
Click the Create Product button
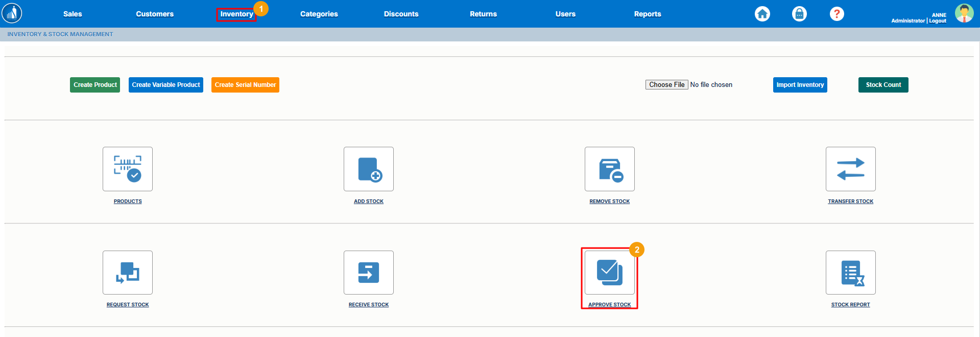(95, 85)
